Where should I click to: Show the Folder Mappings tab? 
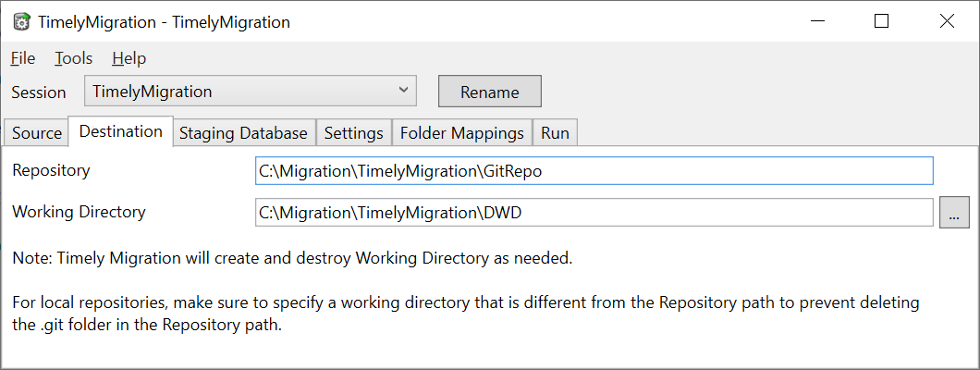(462, 133)
